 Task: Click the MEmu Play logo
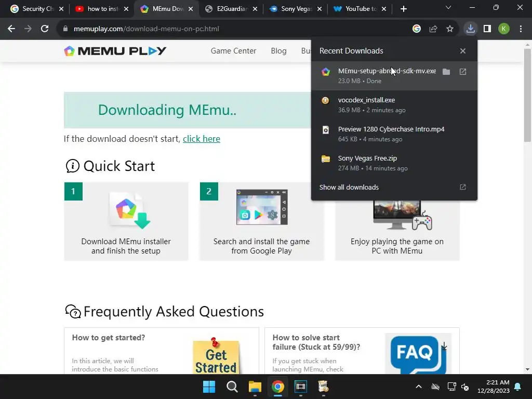point(115,51)
